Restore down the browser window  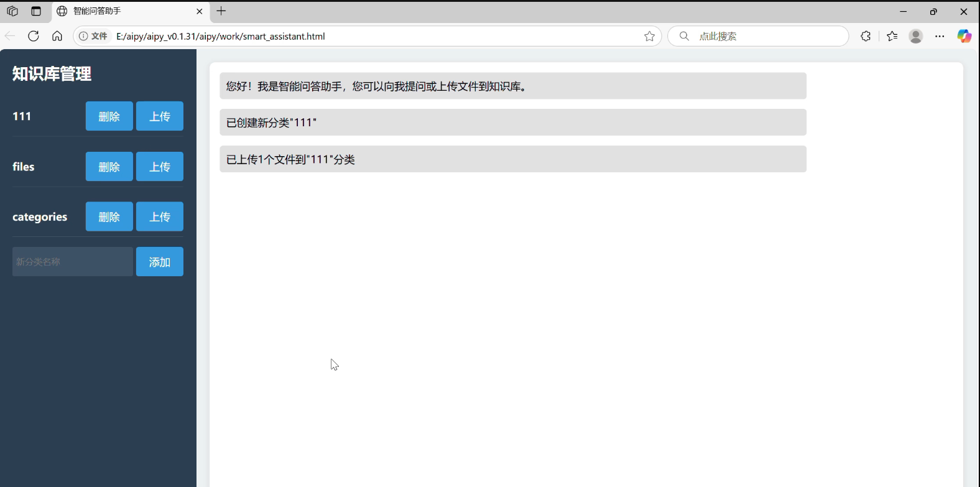pos(933,11)
